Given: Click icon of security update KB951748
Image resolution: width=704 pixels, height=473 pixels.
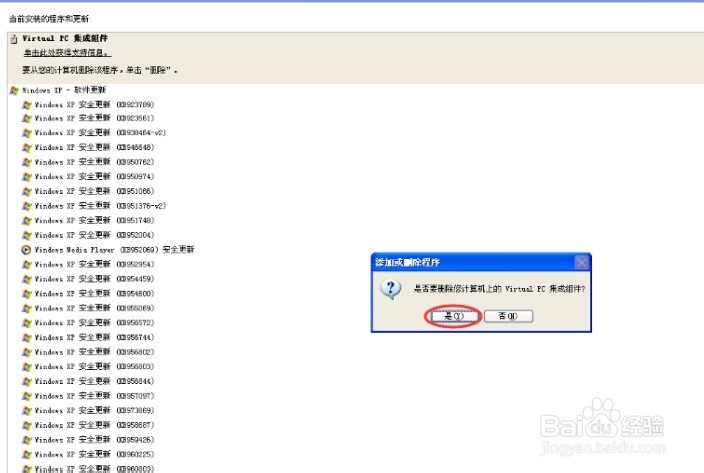Looking at the screenshot, I should click(27, 221).
